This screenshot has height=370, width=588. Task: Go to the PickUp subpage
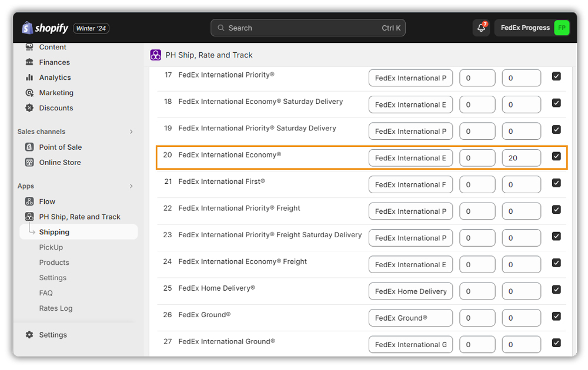coord(51,247)
